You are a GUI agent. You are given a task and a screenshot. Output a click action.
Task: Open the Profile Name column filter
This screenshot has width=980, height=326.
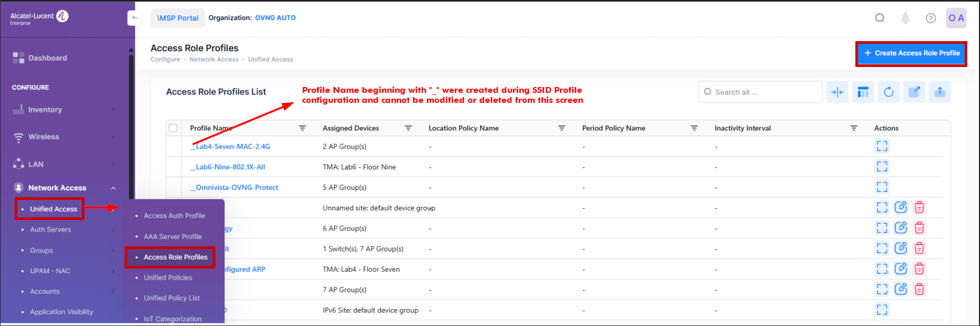(302, 128)
